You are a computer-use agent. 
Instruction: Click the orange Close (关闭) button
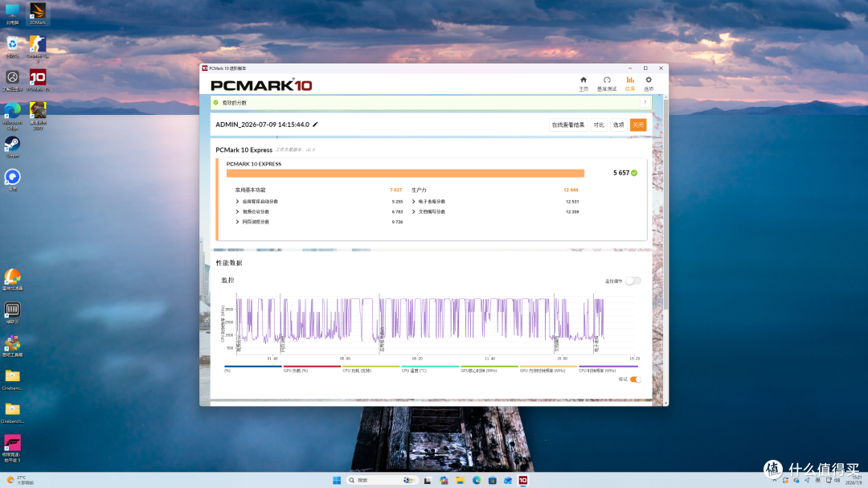(x=637, y=125)
